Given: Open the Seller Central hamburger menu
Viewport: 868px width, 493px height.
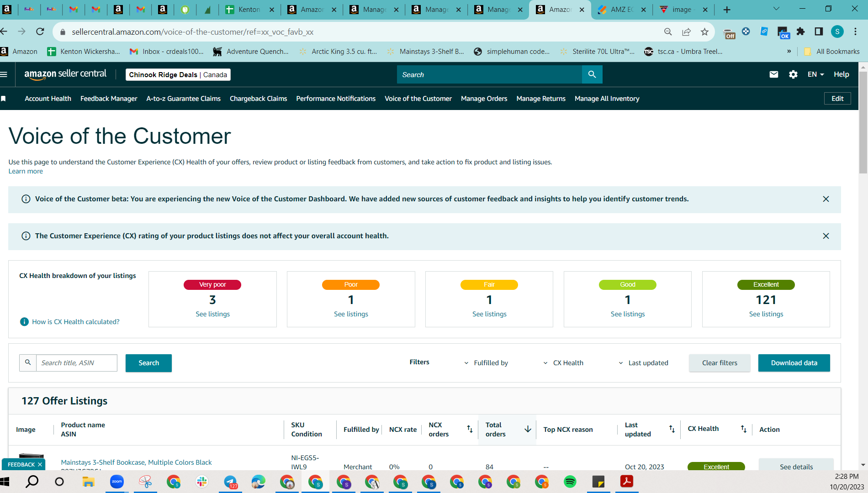Looking at the screenshot, I should pos(4,74).
